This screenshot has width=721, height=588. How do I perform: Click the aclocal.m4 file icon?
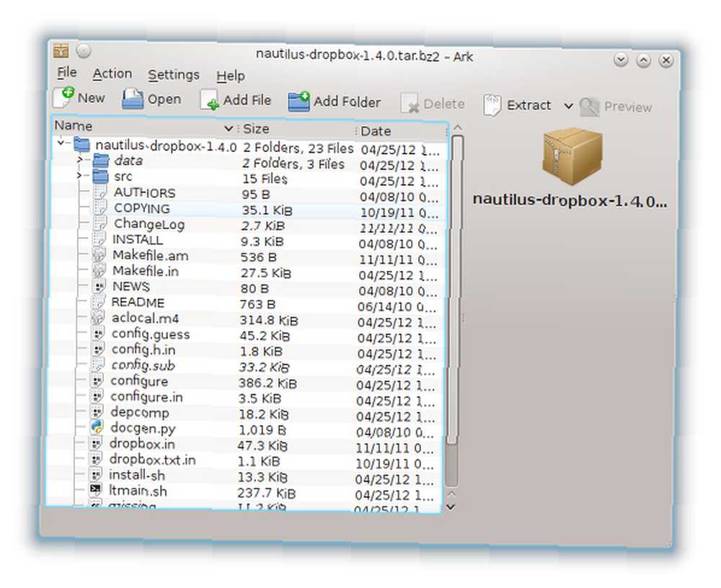(x=98, y=318)
